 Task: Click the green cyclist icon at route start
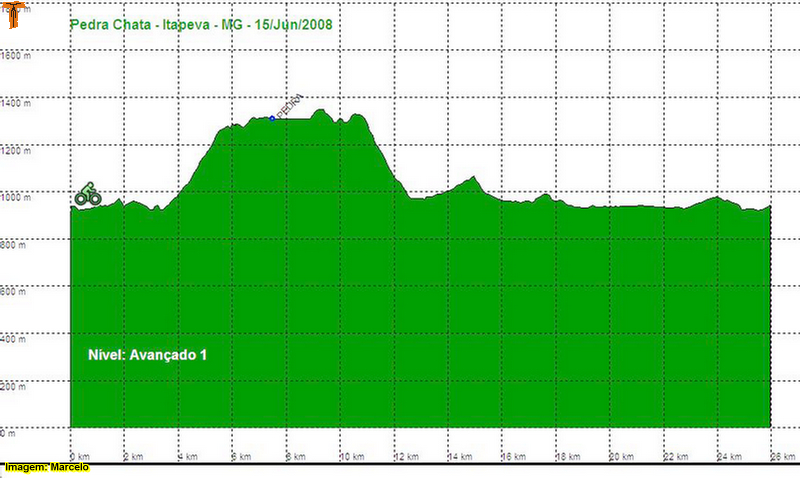coord(88,194)
